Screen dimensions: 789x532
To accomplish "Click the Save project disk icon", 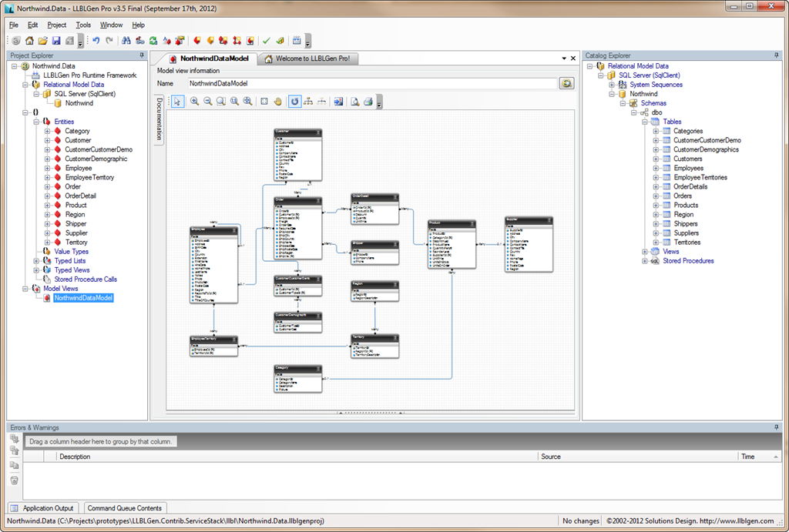I will [x=56, y=40].
